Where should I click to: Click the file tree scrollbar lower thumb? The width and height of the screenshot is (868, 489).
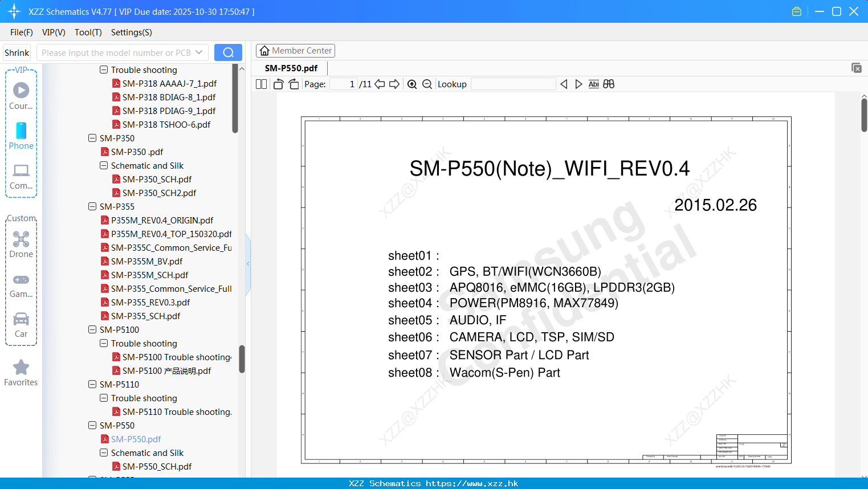click(x=242, y=359)
